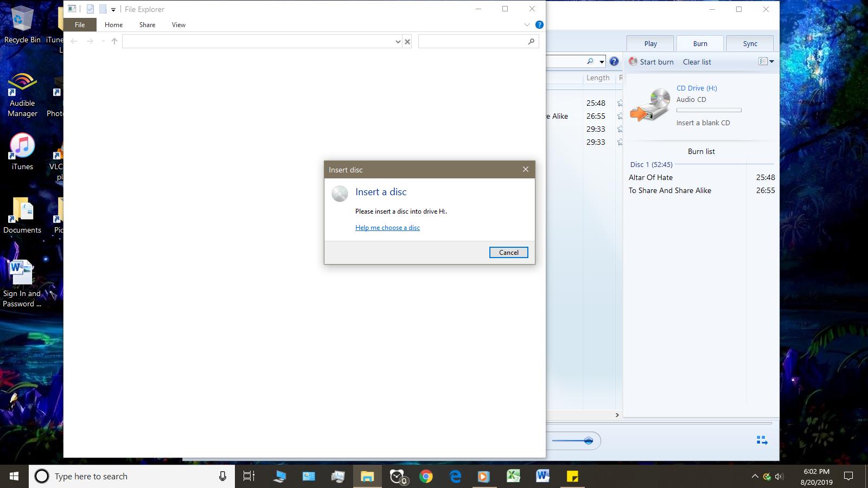Open the Windows Start menu
Viewport: 868px width, 488px height.
pyautogui.click(x=14, y=476)
